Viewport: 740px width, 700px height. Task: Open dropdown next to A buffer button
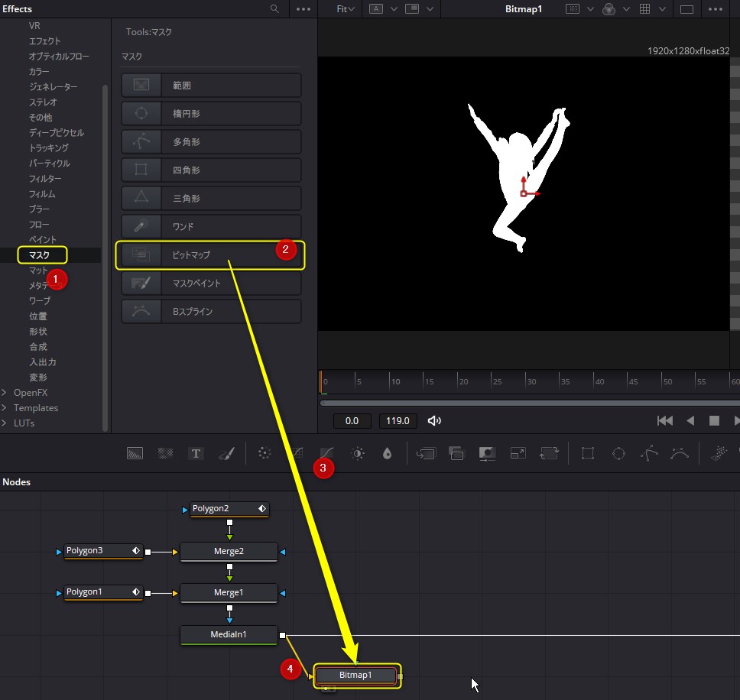394,9
